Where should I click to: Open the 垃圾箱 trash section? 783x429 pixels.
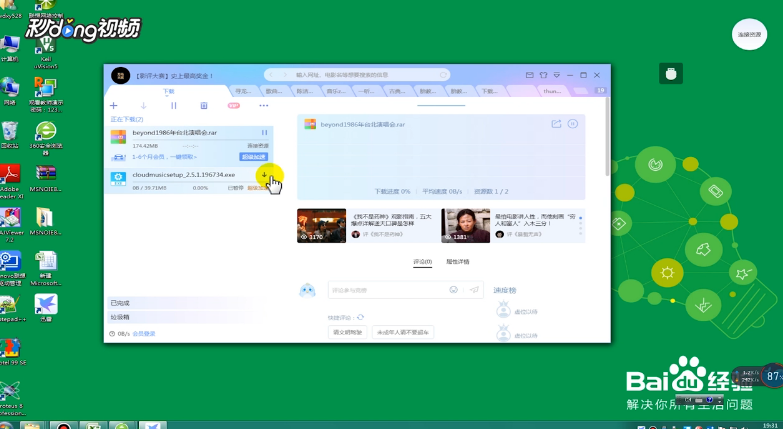point(190,317)
